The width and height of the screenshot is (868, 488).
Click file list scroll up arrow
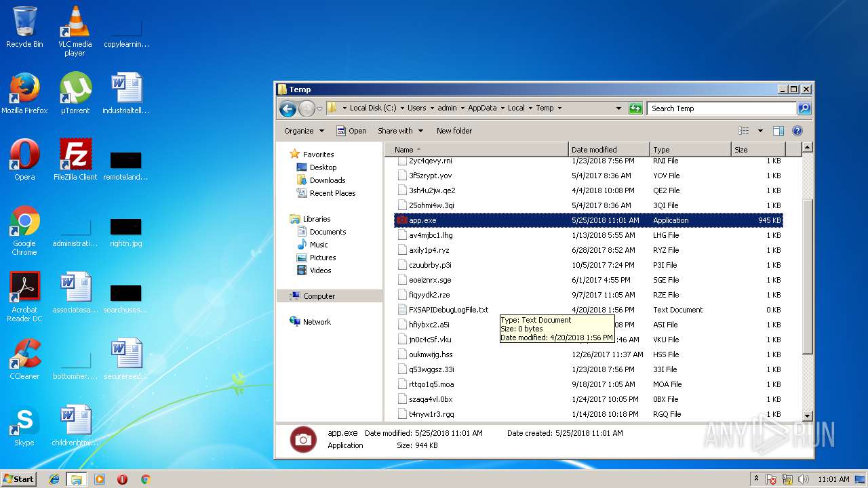(x=807, y=147)
